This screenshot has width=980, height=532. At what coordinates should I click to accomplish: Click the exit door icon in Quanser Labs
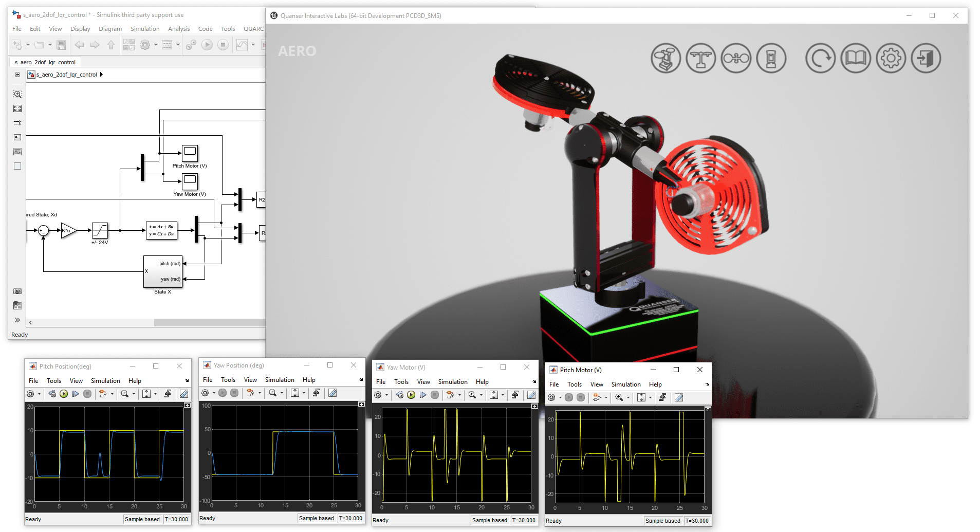pos(926,59)
